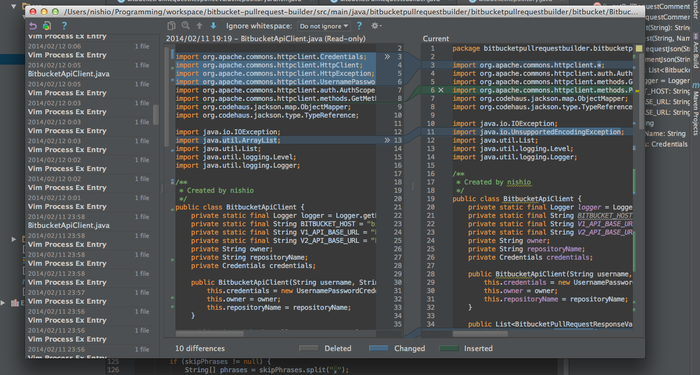Click the magnifier icon in diff toolbar

point(185,26)
